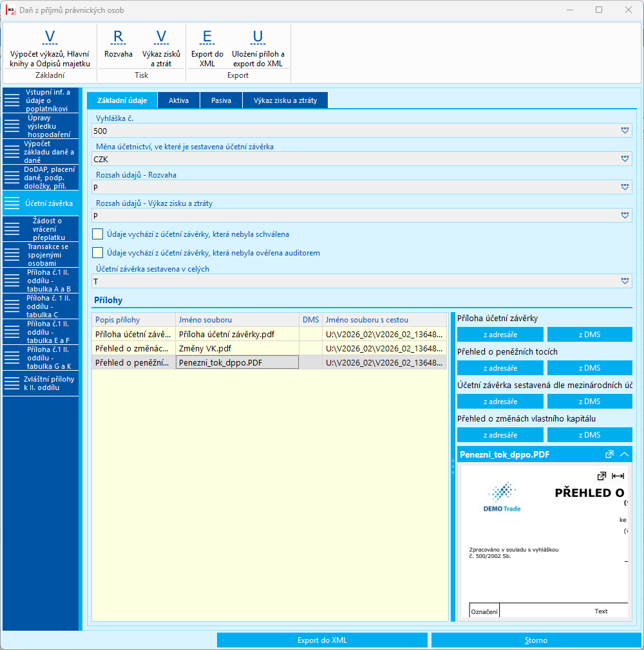Click 'z adresáře' for změny vlastního kapitálu
This screenshot has height=650, width=644.
[500, 435]
